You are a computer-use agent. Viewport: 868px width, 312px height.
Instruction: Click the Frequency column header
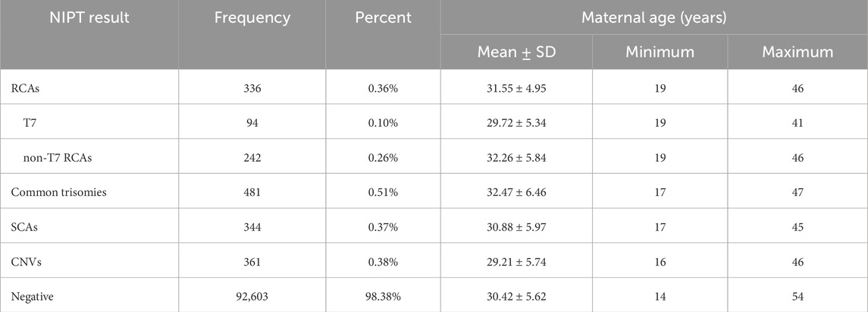click(252, 18)
